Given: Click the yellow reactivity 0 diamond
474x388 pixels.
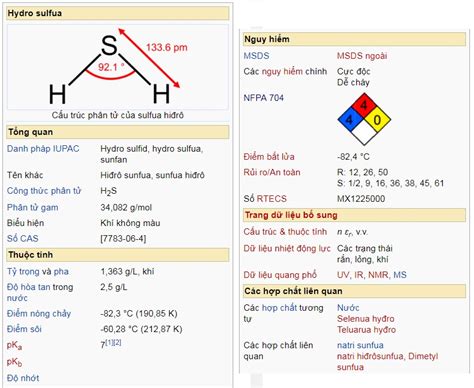Looking at the screenshot, I should click(377, 119).
